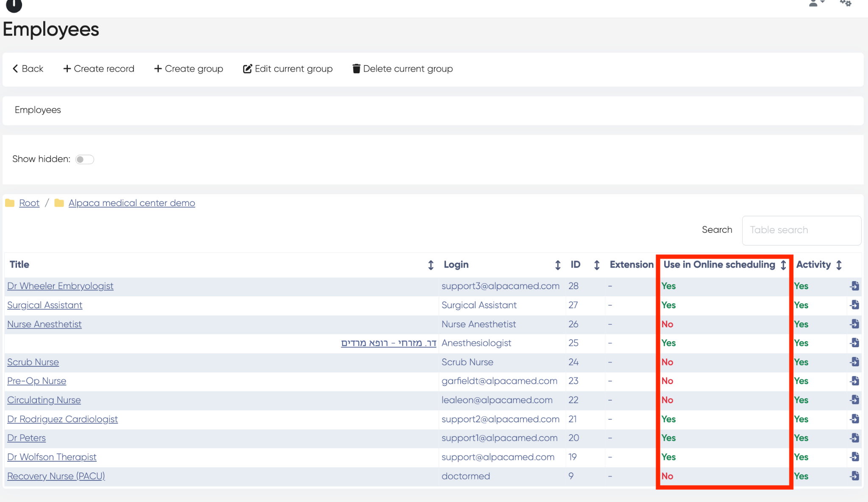Click the export icon in Scrub Nurse row
The image size is (868, 502).
click(854, 362)
